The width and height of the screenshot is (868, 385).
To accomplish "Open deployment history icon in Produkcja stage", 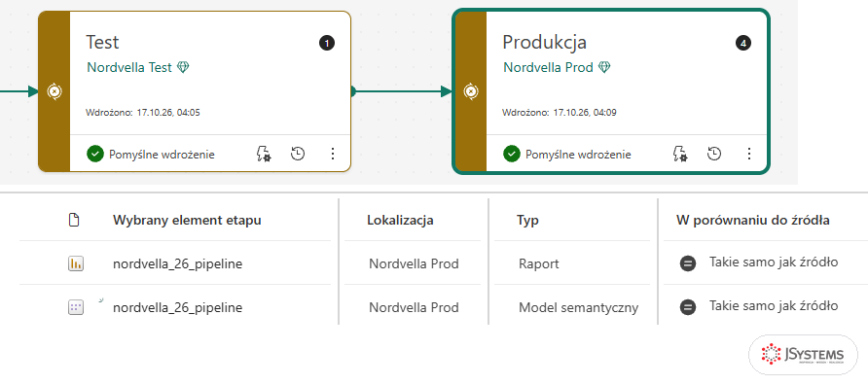I will [x=714, y=154].
